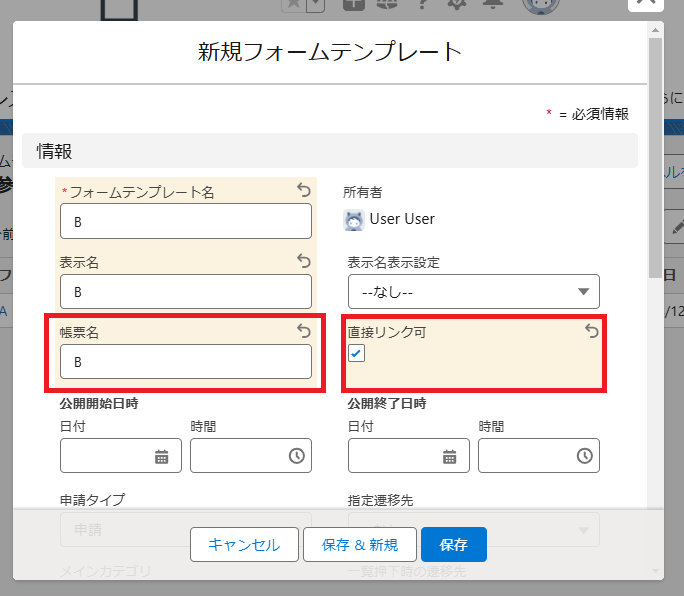Click the scrollbar down arrow
Image resolution: width=684 pixels, height=596 pixels.
point(655,571)
